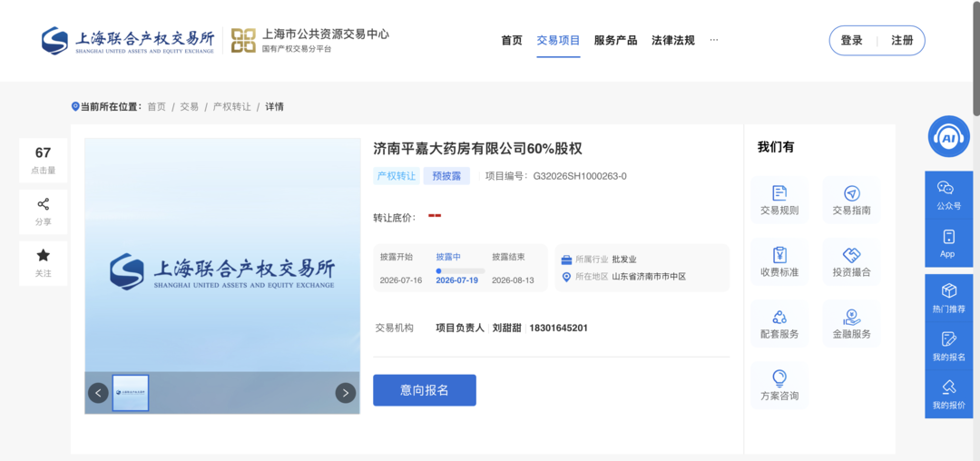The height and width of the screenshot is (461, 980).
Task: Open 配套服务 icon
Action: pos(779,317)
